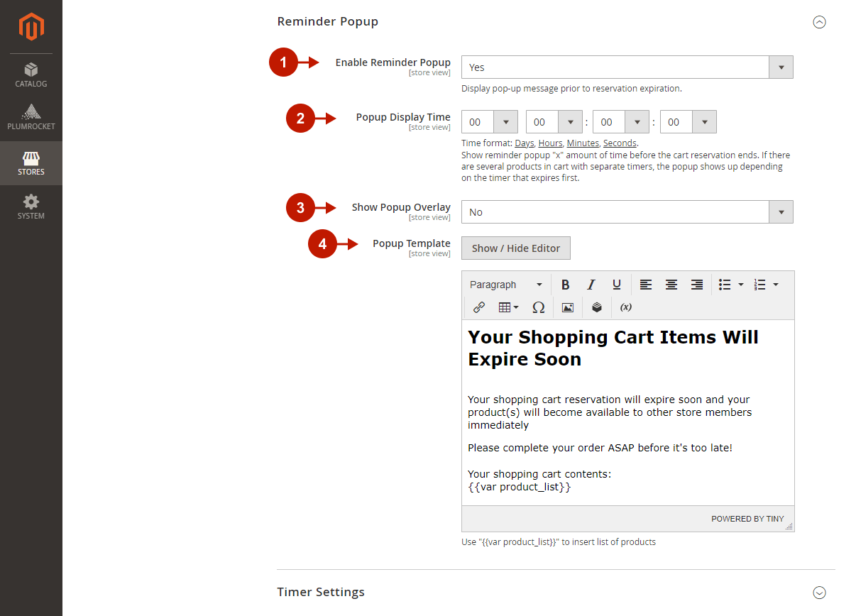Open the Catalog menu in sidebar
This screenshot has width=856, height=616.
click(x=31, y=75)
